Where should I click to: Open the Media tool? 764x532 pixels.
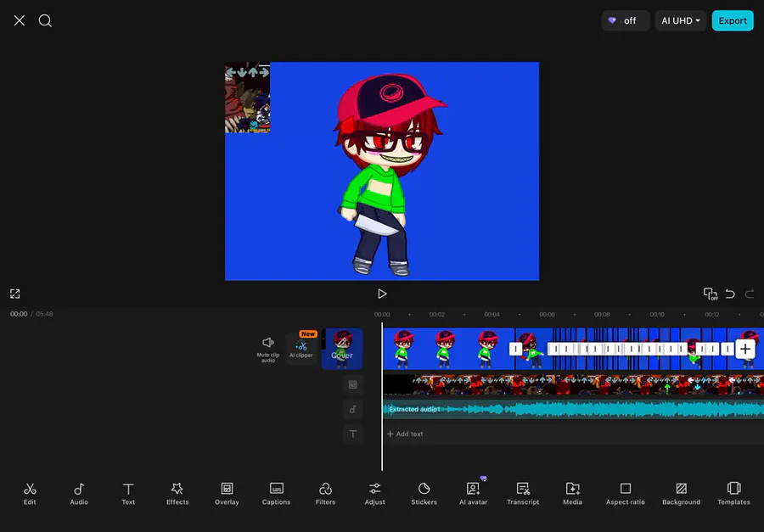572,494
